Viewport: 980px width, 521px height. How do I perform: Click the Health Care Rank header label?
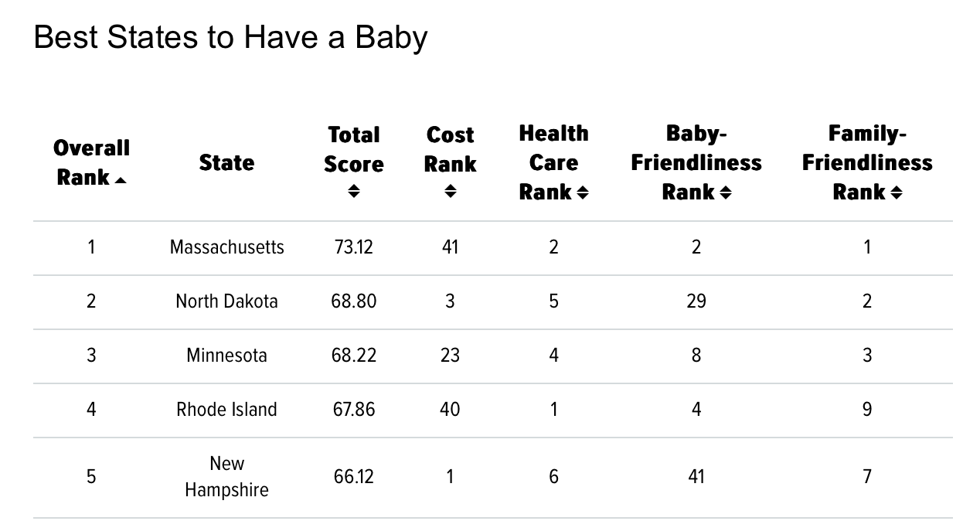553,162
